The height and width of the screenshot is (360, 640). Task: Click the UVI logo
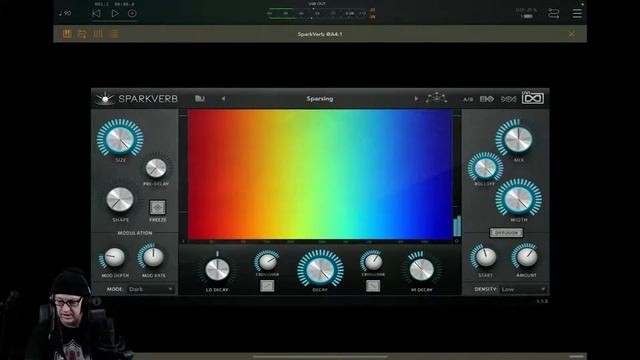coord(533,98)
